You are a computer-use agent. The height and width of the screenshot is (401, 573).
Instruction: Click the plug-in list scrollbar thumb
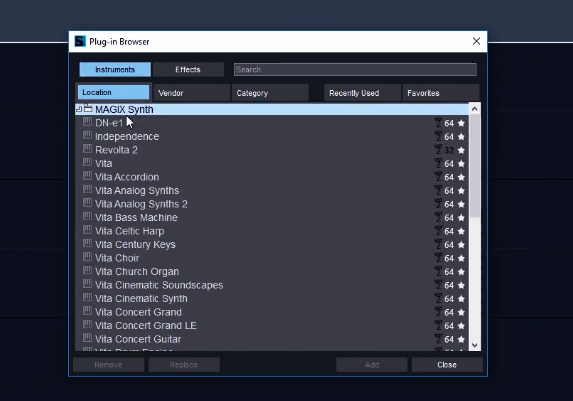tap(475, 166)
